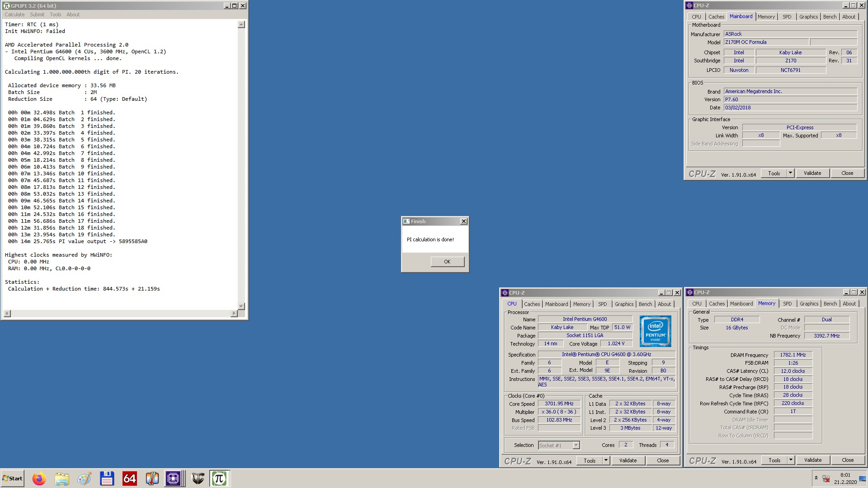
Task: Click the Core Speed value 3701.95 MHz
Action: pos(559,404)
